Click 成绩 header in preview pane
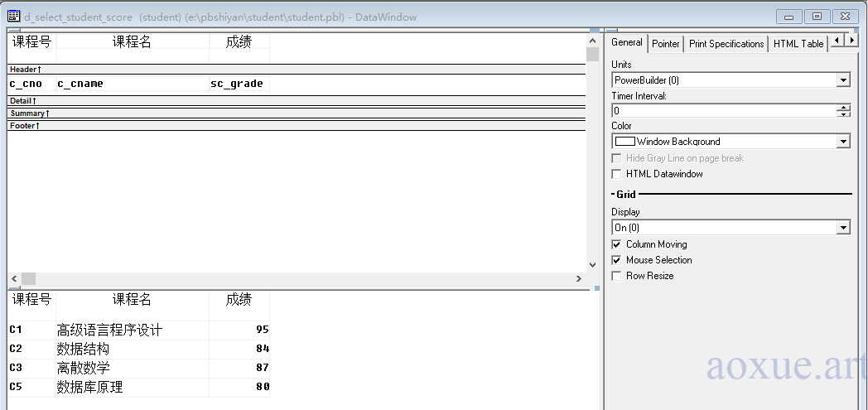This screenshot has height=410, width=868. click(239, 299)
